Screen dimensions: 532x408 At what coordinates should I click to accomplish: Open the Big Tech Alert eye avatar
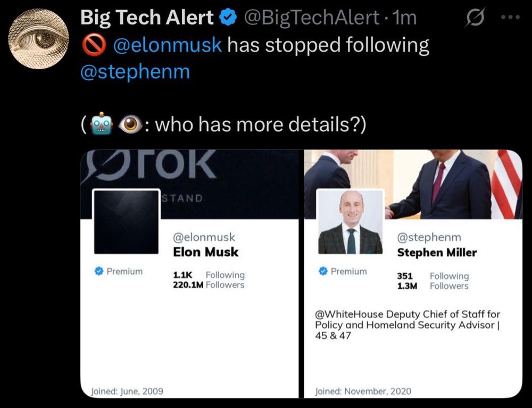[x=38, y=39]
